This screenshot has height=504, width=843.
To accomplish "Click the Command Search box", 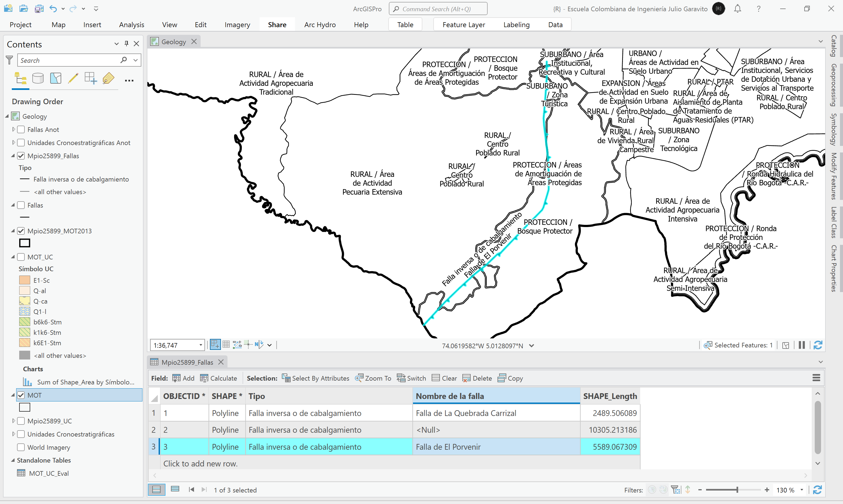I will coord(438,9).
